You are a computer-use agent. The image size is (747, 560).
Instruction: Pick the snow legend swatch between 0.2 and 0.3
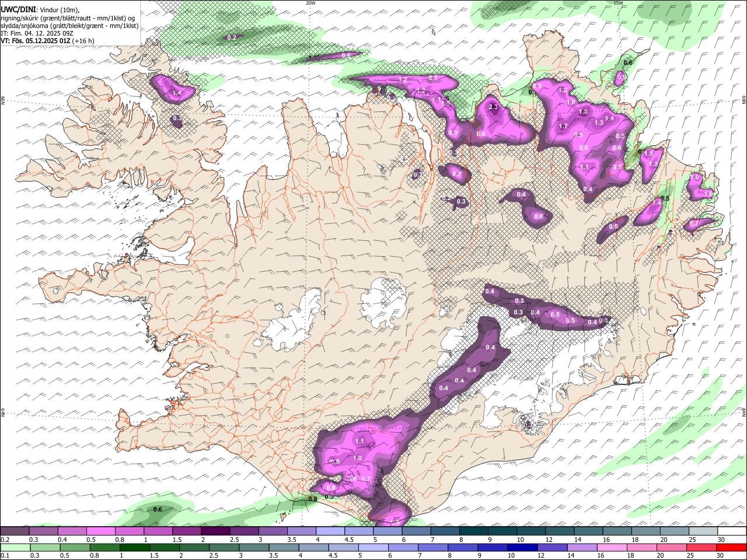coord(15,531)
